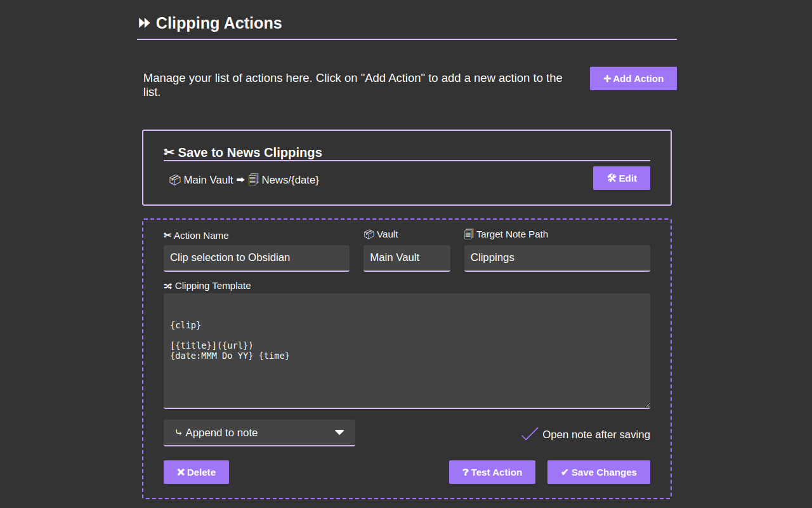The image size is (812, 508).
Task: Open the Append to note dropdown
Action: pyautogui.click(x=259, y=433)
